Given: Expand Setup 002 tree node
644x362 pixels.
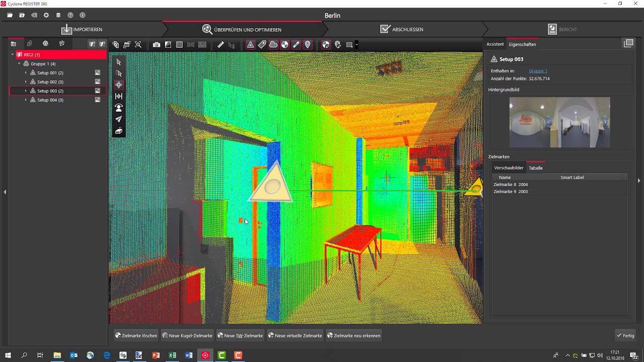Looking at the screenshot, I should [26, 82].
